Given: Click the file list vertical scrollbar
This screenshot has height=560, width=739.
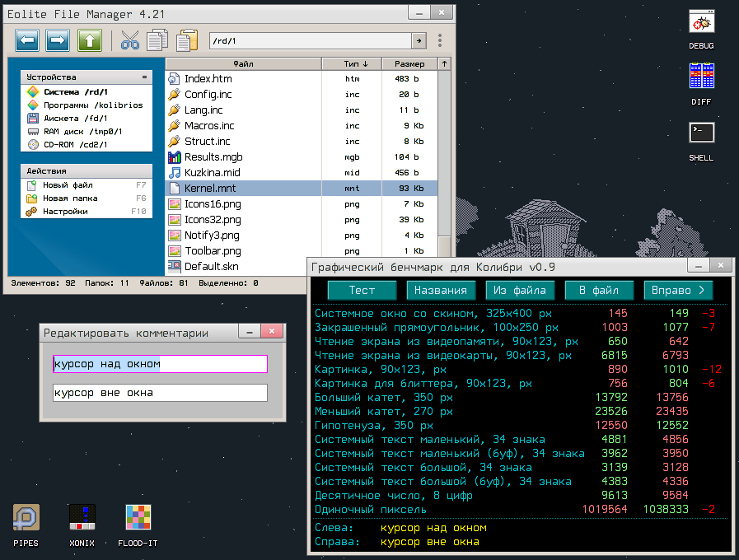Looking at the screenshot, I should [x=445, y=165].
